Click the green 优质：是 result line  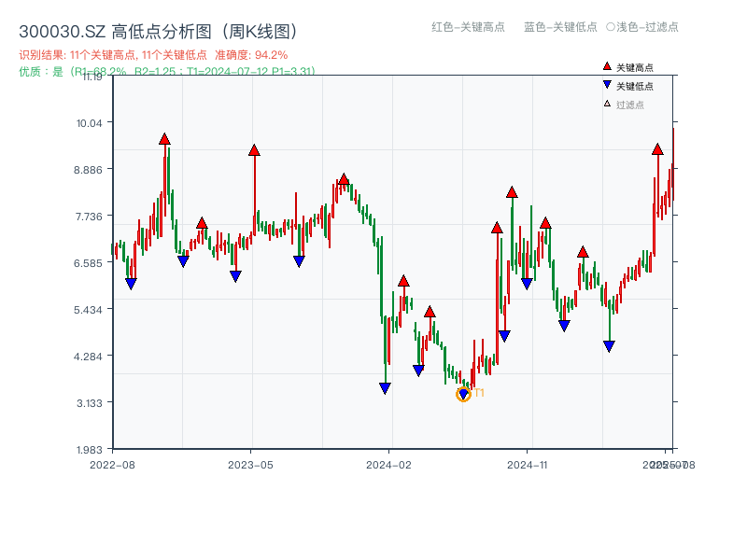point(167,72)
